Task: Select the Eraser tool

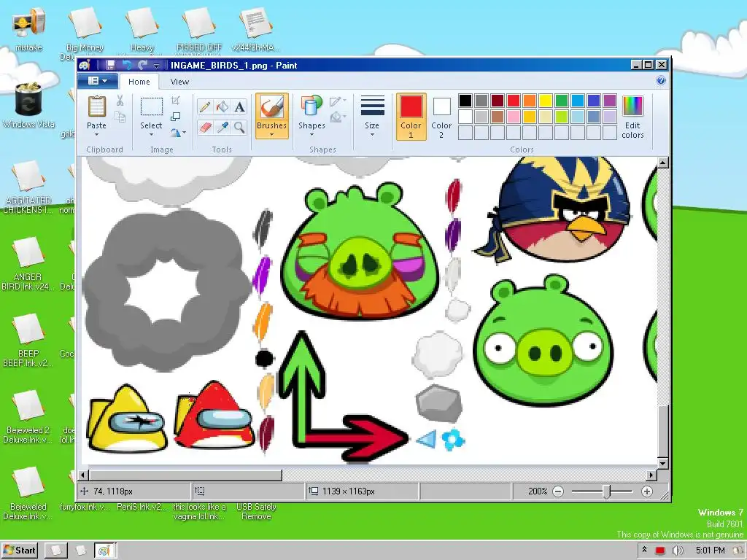Action: (x=205, y=127)
